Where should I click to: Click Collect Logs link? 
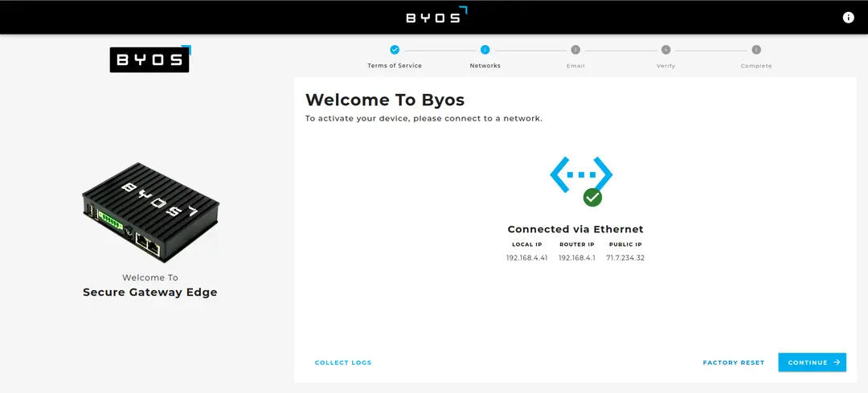pos(343,362)
